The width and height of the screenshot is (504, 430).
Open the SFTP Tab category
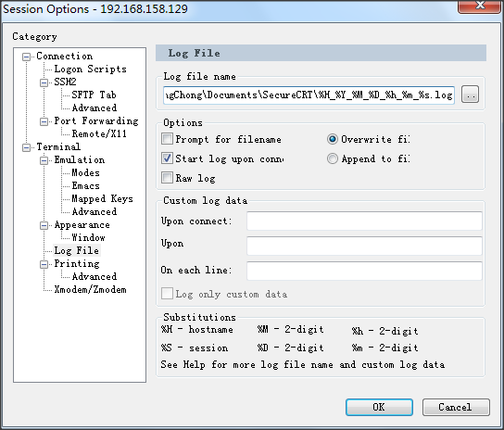tap(94, 95)
